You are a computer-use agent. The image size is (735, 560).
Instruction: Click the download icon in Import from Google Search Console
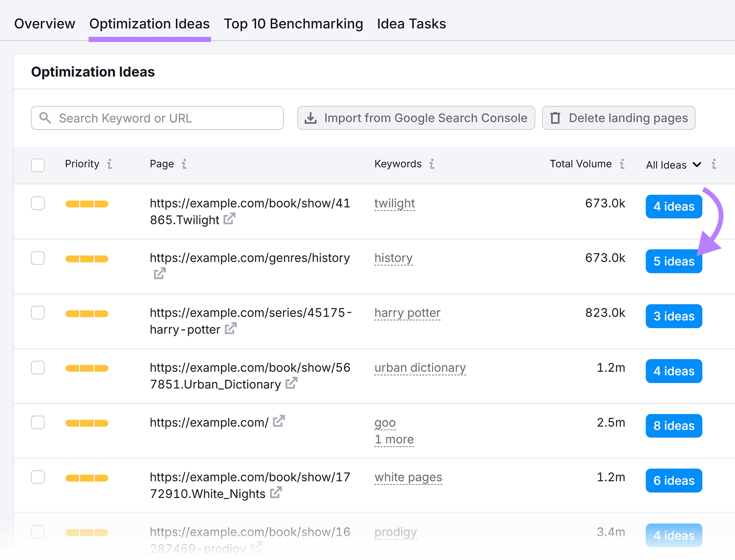click(311, 118)
